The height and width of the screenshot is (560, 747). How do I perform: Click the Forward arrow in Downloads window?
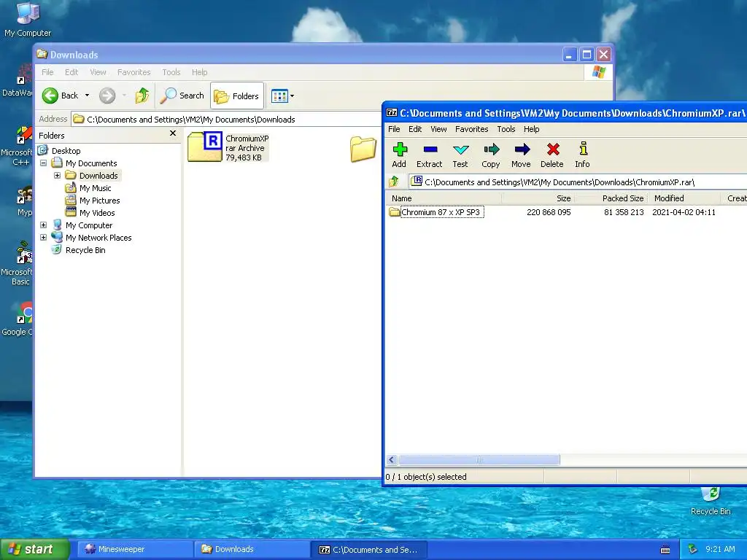pyautogui.click(x=107, y=96)
